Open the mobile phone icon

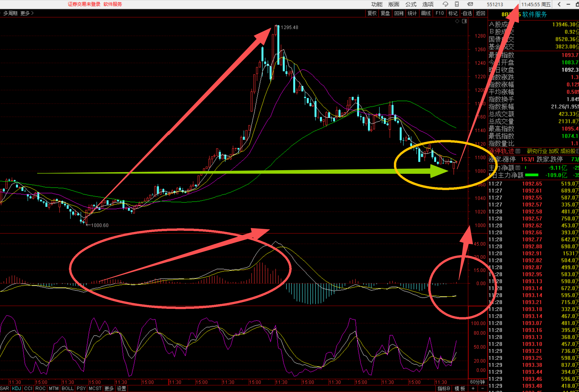pos(457,4)
